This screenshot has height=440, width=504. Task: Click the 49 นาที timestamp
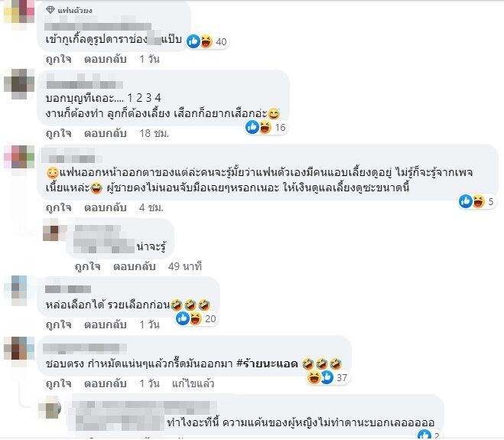[x=185, y=266]
